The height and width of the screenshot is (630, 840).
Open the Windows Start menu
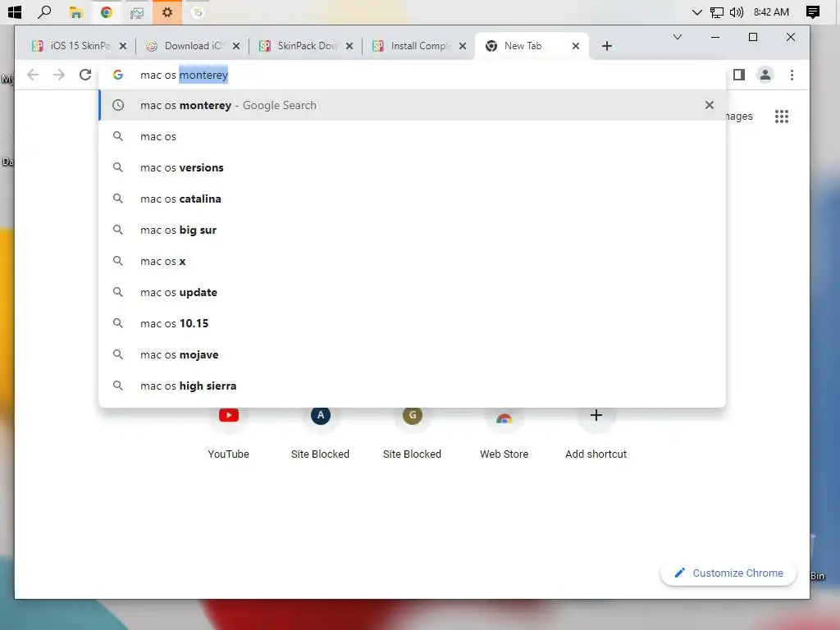(15, 11)
